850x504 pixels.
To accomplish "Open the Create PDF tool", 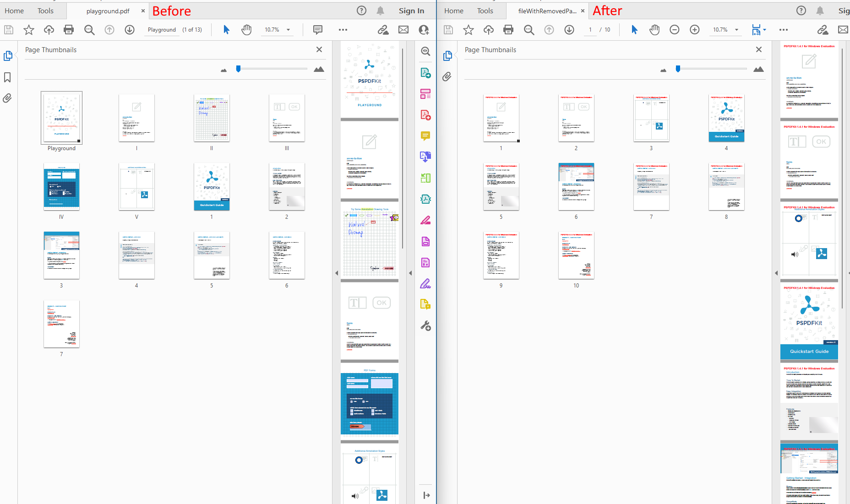I will pos(425,115).
